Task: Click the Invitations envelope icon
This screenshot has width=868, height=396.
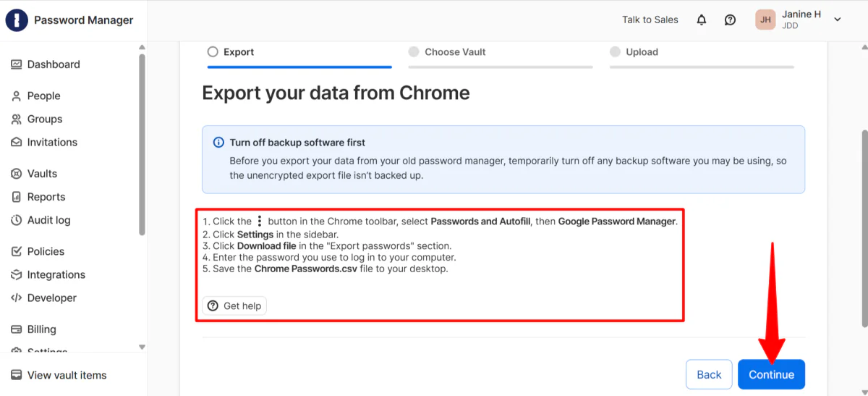Action: tap(17, 143)
